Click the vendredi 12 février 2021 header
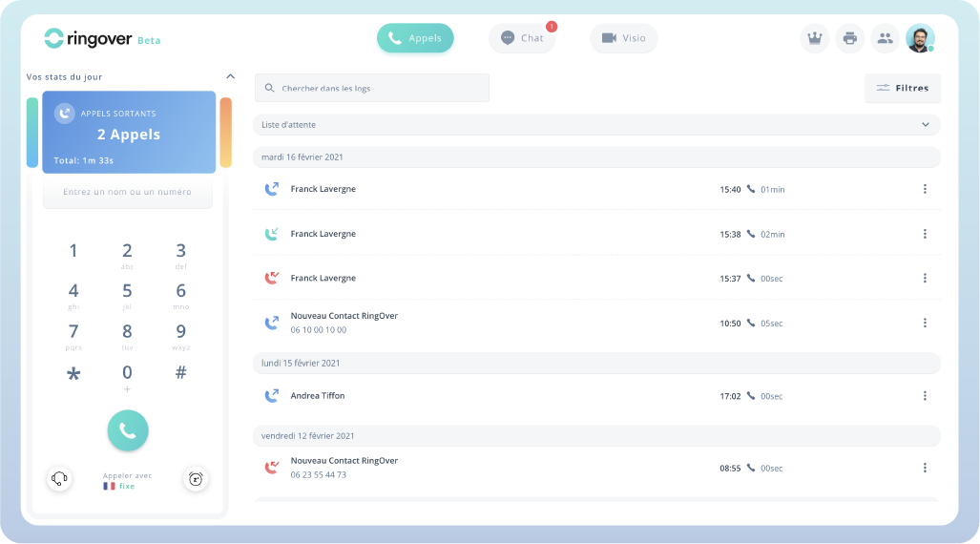 596,436
